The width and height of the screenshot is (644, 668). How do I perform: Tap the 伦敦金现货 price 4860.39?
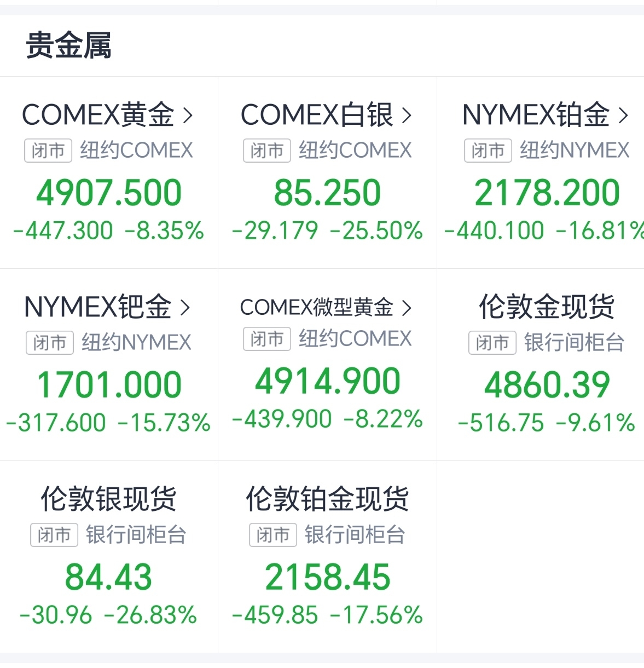[547, 385]
